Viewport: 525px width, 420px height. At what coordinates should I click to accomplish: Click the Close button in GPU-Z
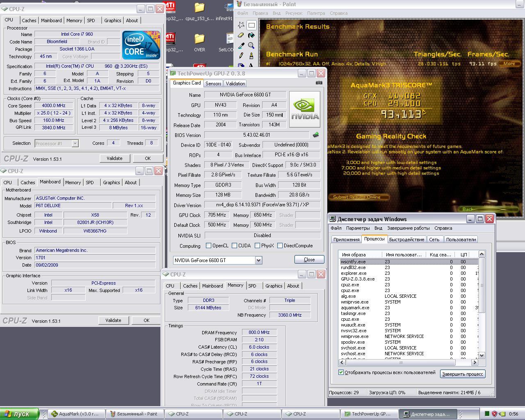[309, 260]
